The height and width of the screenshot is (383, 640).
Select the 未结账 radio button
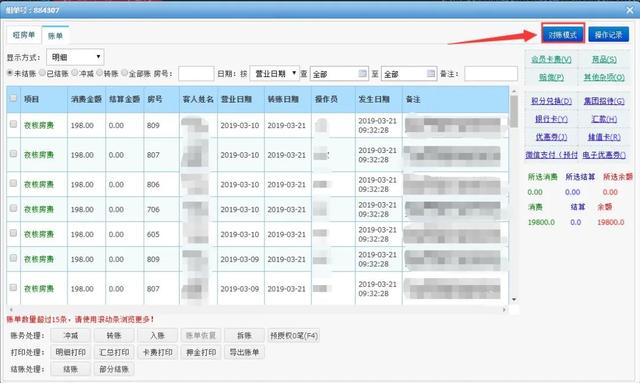[10, 73]
